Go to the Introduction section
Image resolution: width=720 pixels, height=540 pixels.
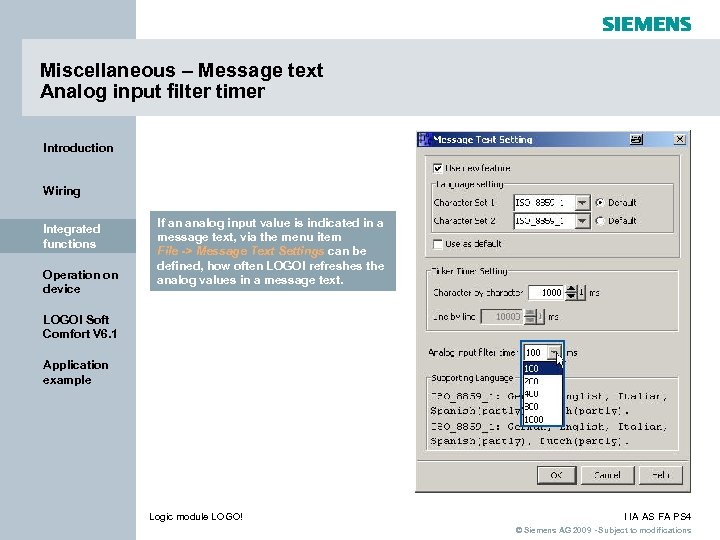tap(78, 148)
